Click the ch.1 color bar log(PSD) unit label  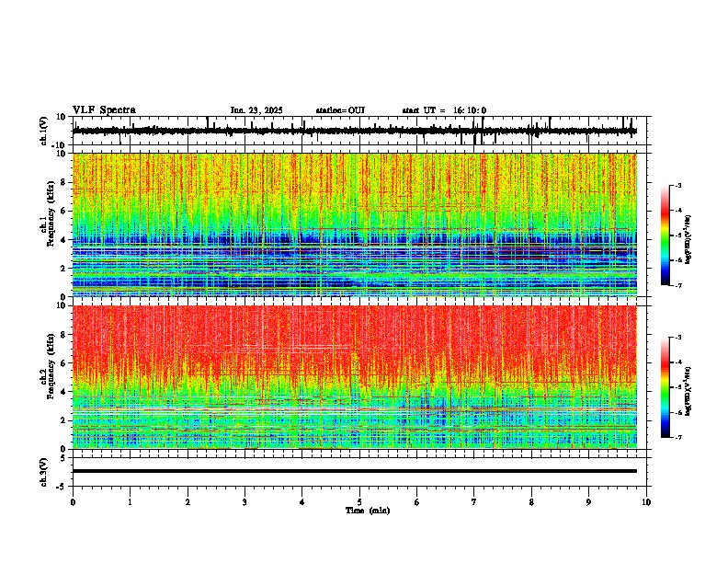[688, 239]
